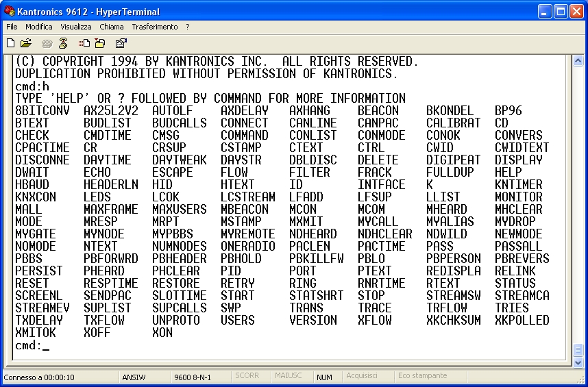Image resolution: width=588 pixels, height=387 pixels.
Task: Minimize the HyperTerminal window
Action: pos(546,12)
